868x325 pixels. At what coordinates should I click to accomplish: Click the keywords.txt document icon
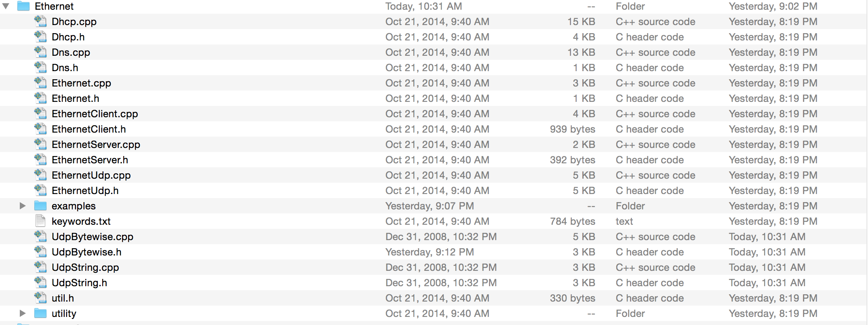[40, 221]
